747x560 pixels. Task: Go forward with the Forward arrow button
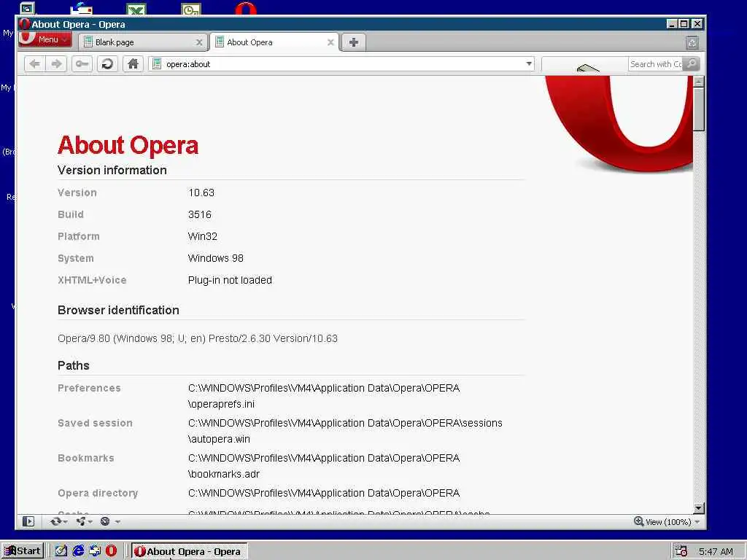[56, 64]
